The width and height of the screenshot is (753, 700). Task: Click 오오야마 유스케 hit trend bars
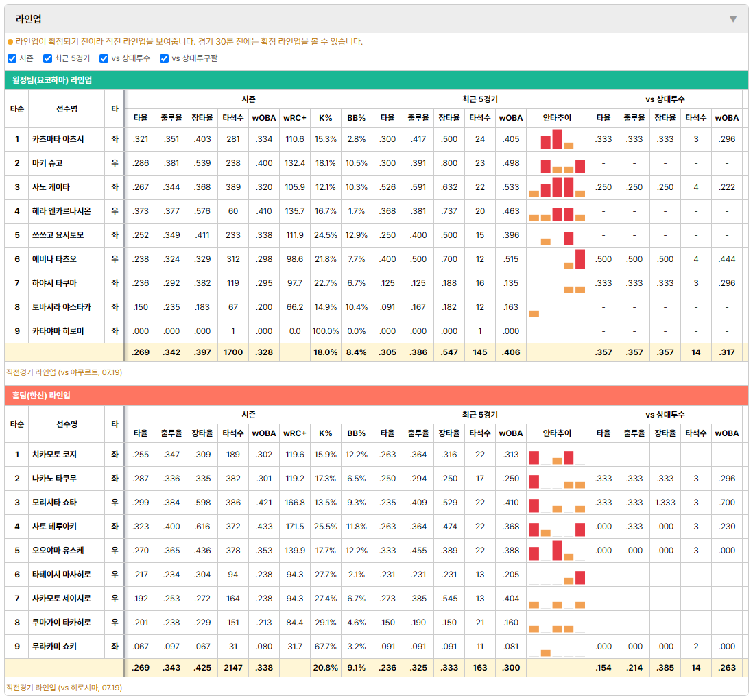557,551
